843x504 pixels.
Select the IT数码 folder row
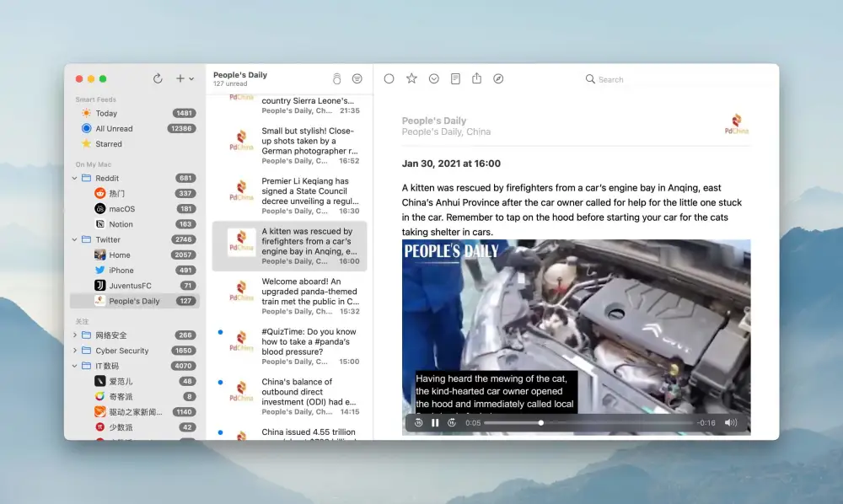click(x=134, y=366)
